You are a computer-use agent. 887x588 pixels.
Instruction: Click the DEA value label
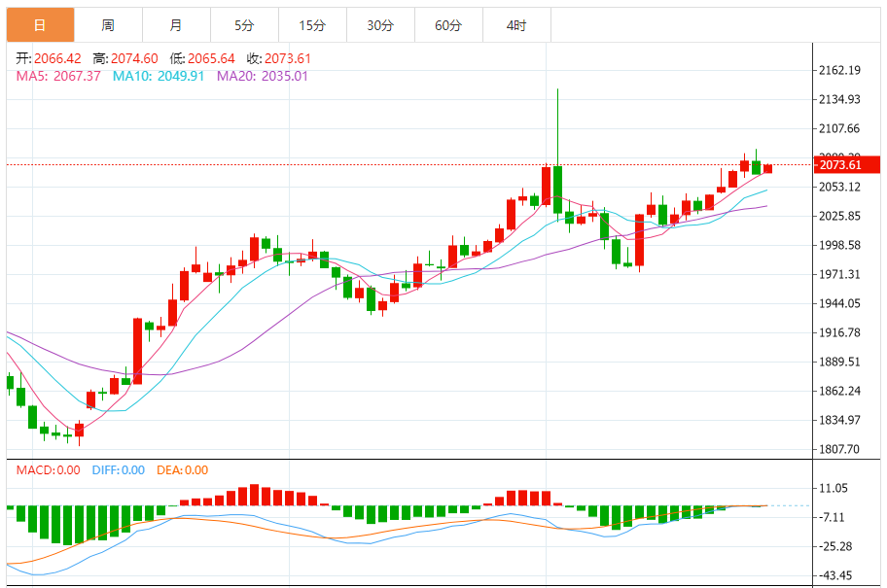pyautogui.click(x=182, y=470)
